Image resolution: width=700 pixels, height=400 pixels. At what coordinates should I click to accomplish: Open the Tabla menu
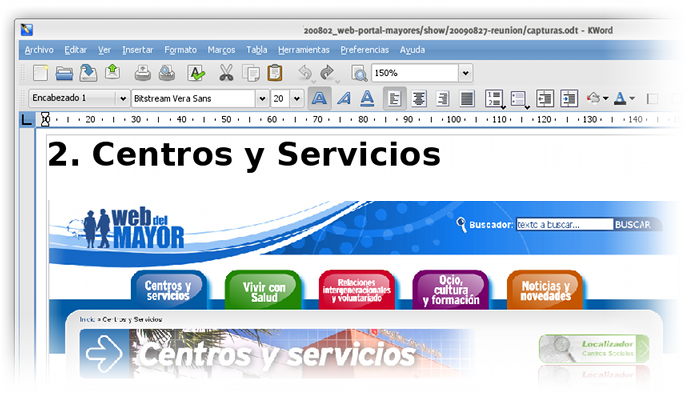click(257, 50)
